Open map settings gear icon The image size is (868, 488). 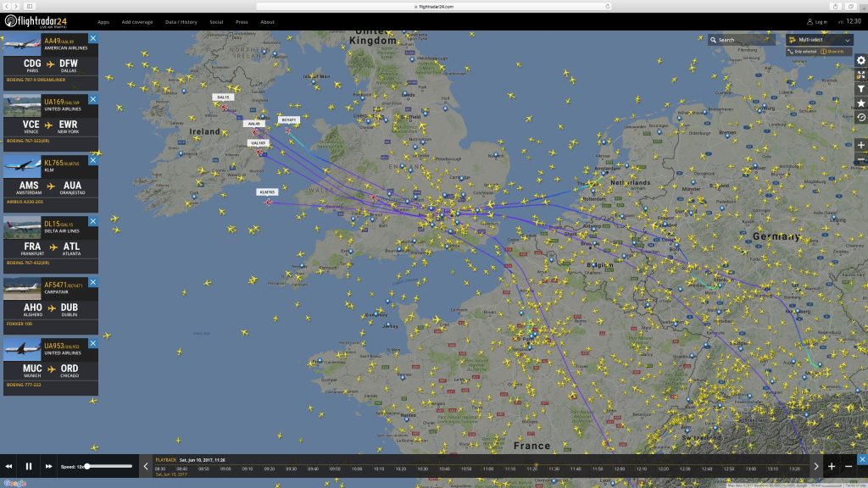[x=861, y=60]
